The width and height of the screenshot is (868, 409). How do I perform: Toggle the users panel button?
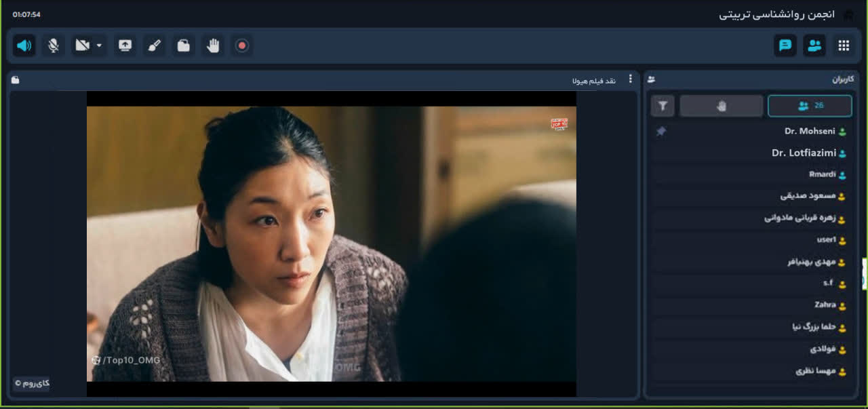[814, 45]
